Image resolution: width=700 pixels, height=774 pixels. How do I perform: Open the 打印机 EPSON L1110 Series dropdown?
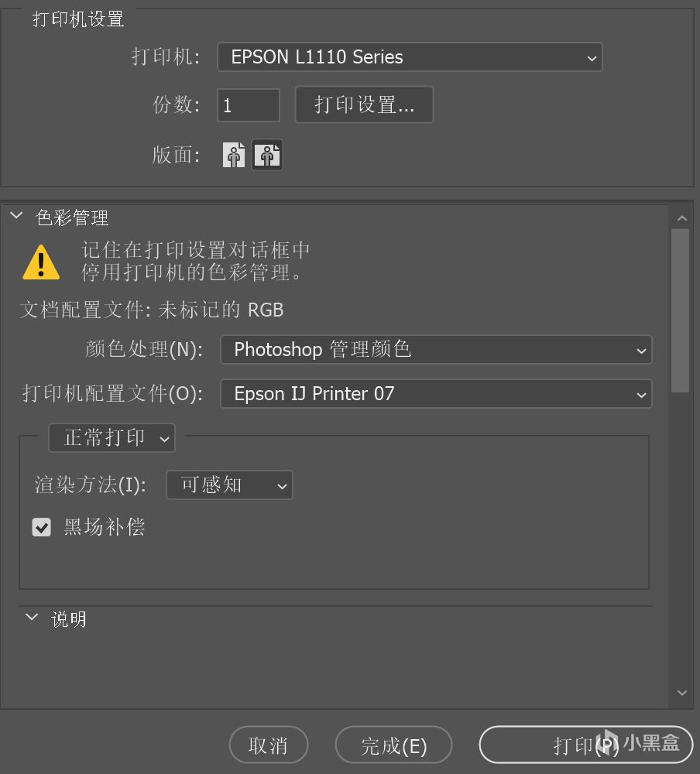[410, 57]
